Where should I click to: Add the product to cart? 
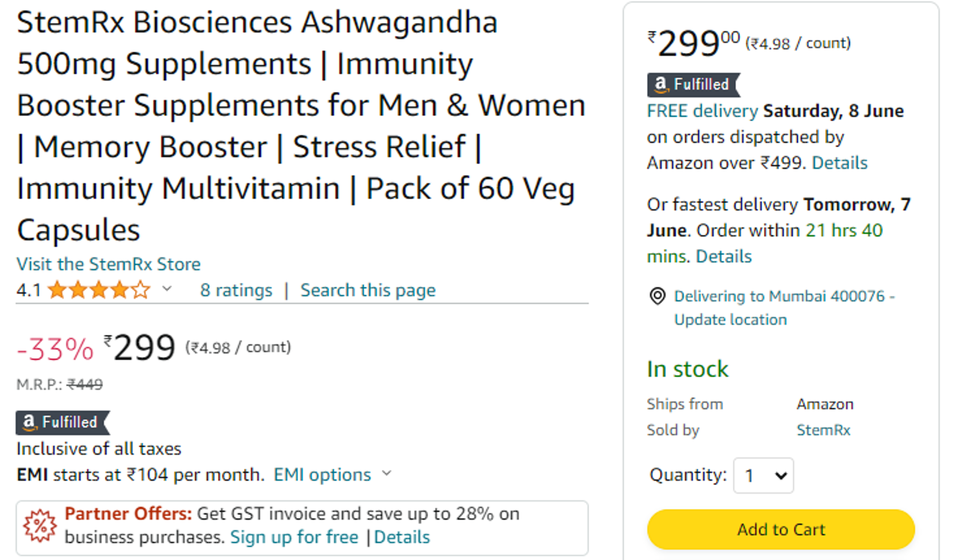(781, 529)
